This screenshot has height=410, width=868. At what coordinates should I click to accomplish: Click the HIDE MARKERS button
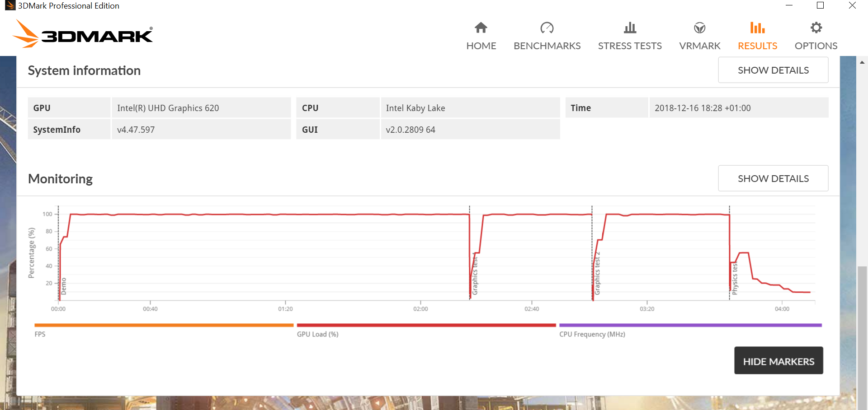[778, 360]
